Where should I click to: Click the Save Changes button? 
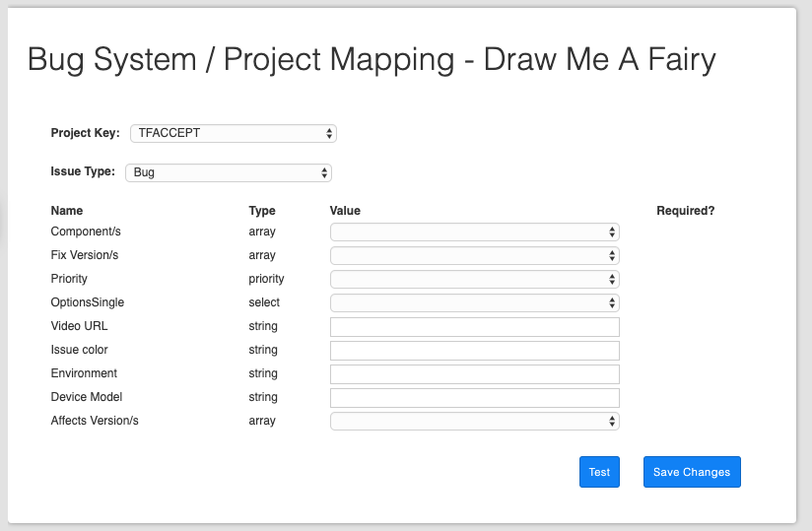692,472
